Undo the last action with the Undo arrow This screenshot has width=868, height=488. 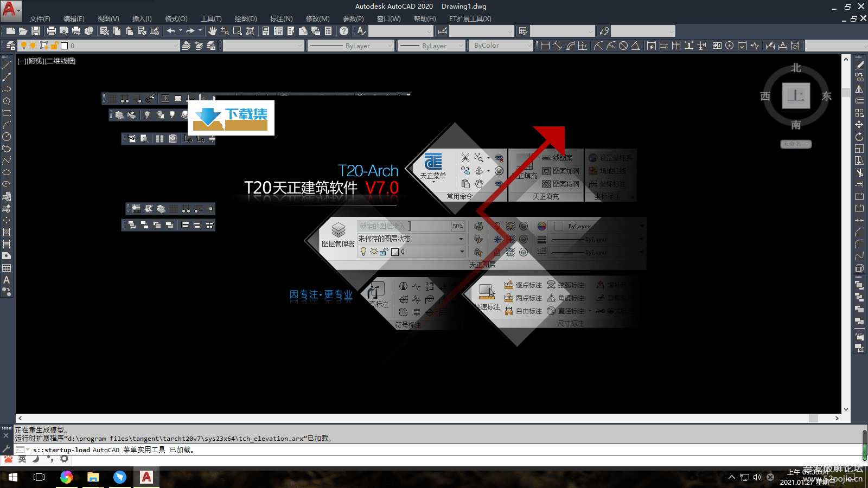pyautogui.click(x=171, y=31)
